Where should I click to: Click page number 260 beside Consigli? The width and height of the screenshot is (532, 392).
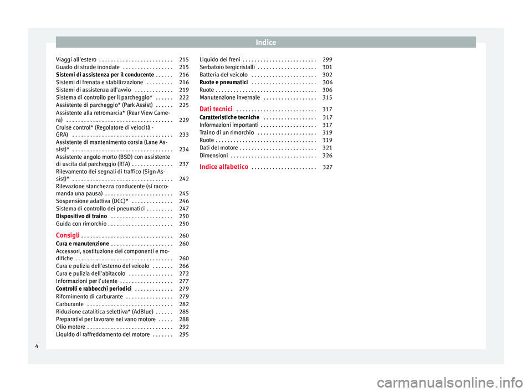click(184, 236)
